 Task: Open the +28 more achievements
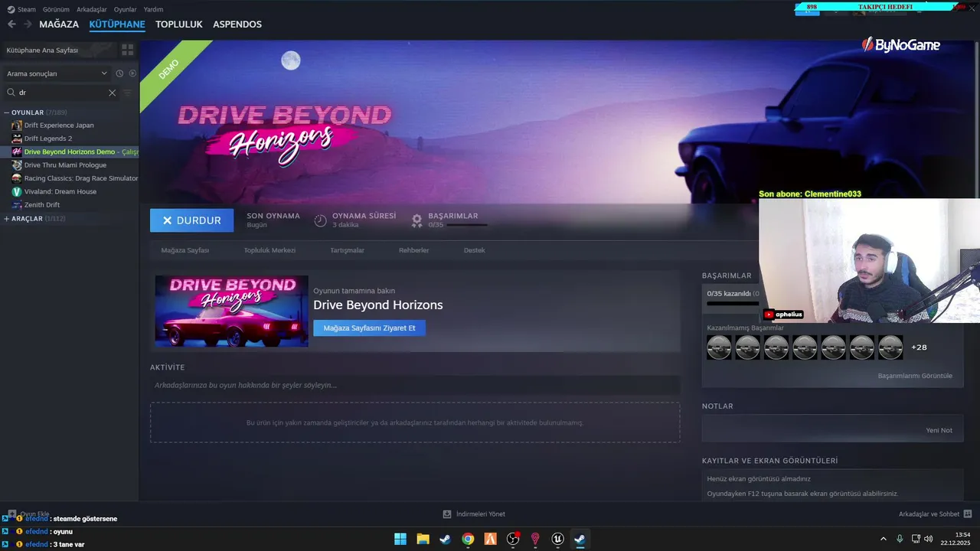point(919,347)
